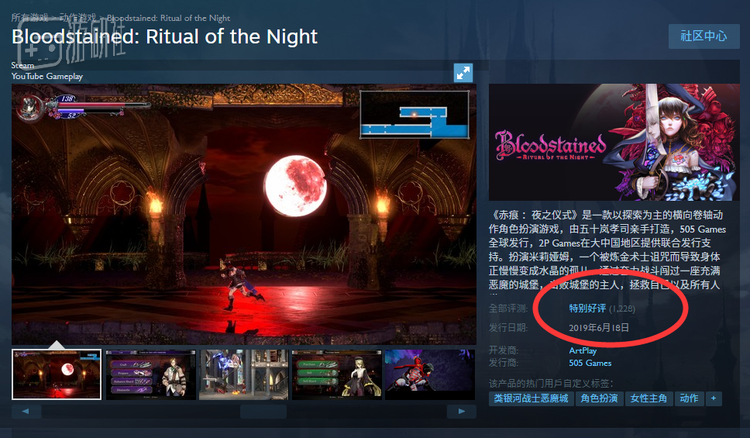750x438 pixels.
Task: Select the 类银河战士恶魔城 tag
Action: pyautogui.click(x=531, y=398)
